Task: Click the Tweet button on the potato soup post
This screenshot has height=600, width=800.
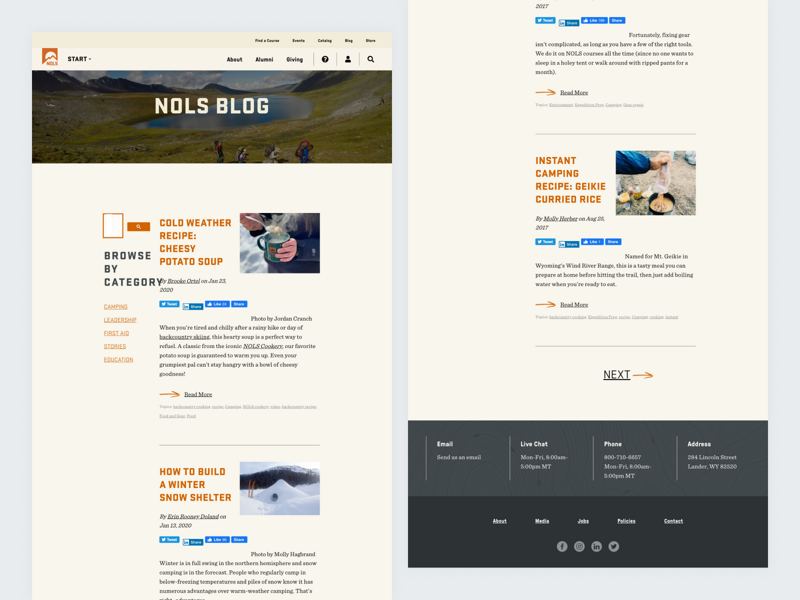Action: tap(169, 306)
